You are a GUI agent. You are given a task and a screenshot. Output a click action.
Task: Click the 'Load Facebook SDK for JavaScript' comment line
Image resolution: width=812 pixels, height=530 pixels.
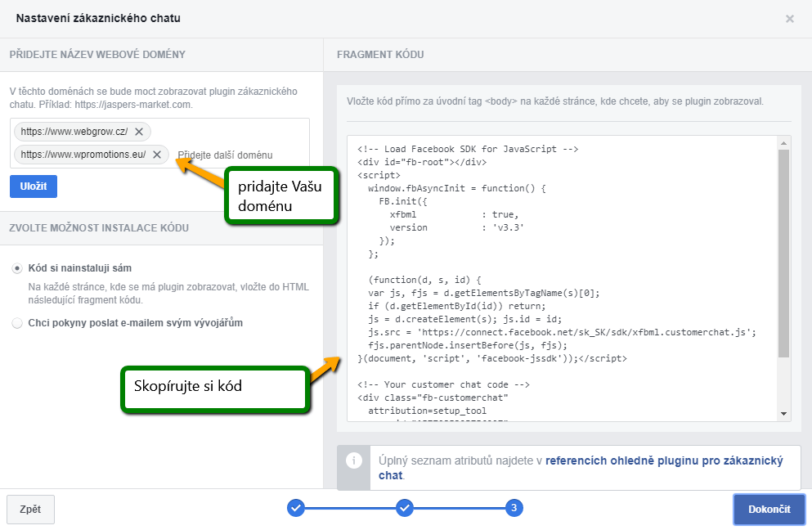(468, 149)
